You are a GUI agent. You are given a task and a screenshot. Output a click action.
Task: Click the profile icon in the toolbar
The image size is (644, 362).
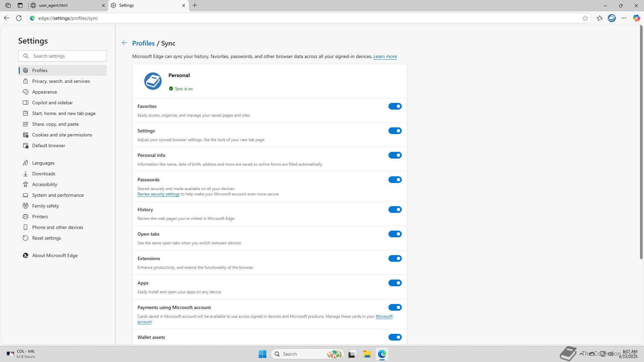pos(612,18)
